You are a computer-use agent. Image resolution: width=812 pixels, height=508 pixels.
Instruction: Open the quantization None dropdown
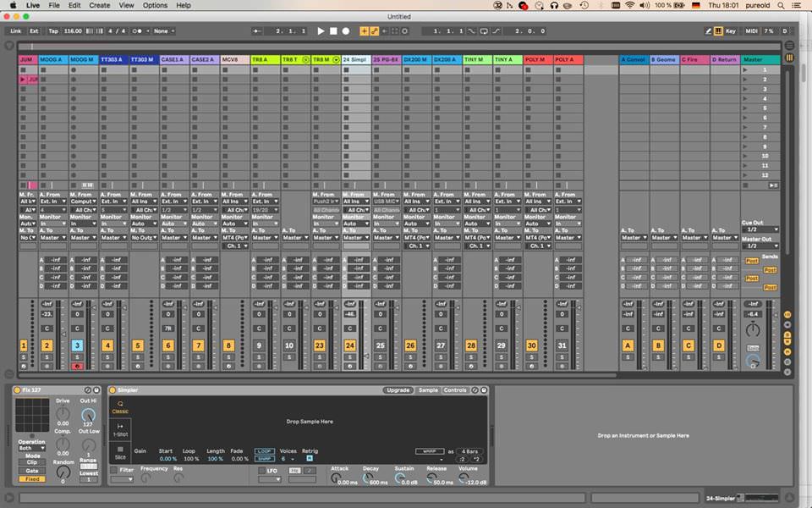tap(163, 31)
